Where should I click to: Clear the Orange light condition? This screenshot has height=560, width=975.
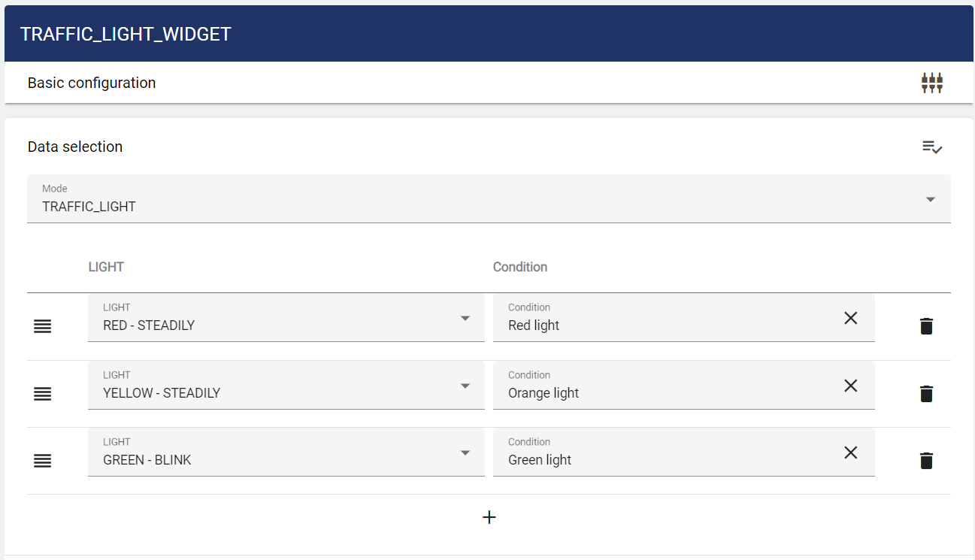tap(850, 386)
